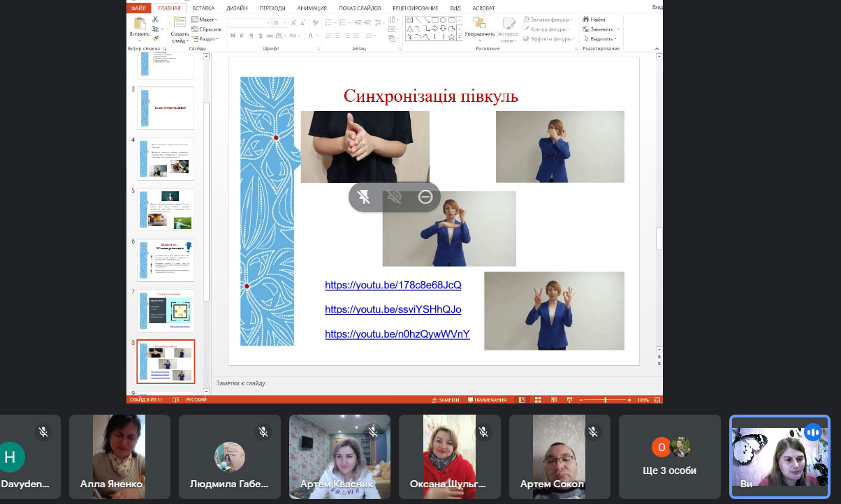Open the ФАЙЛ (File) menu tab
Viewport: 841px width, 504px height.
tap(139, 8)
